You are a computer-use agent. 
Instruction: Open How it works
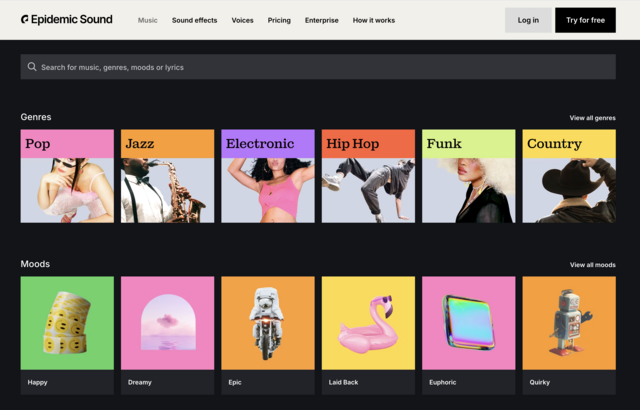[x=374, y=20]
